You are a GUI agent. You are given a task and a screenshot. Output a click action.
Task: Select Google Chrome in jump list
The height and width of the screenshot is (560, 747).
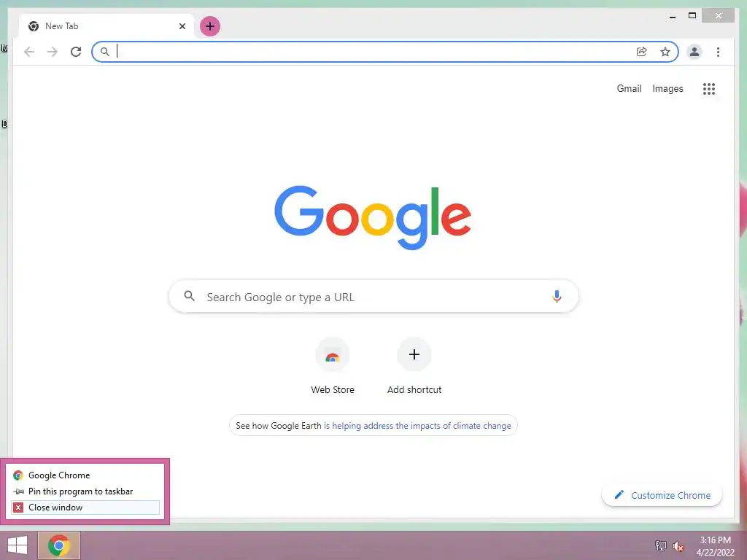click(85, 475)
